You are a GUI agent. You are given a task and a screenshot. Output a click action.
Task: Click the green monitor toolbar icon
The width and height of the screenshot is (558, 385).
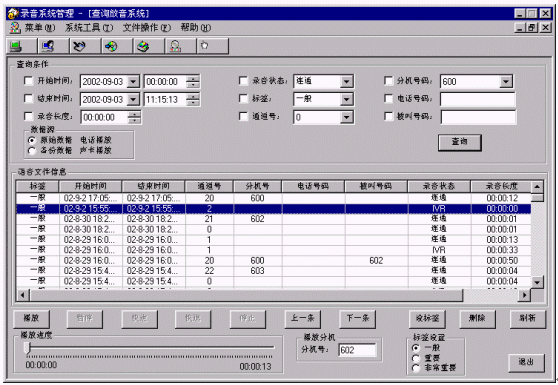[15, 46]
